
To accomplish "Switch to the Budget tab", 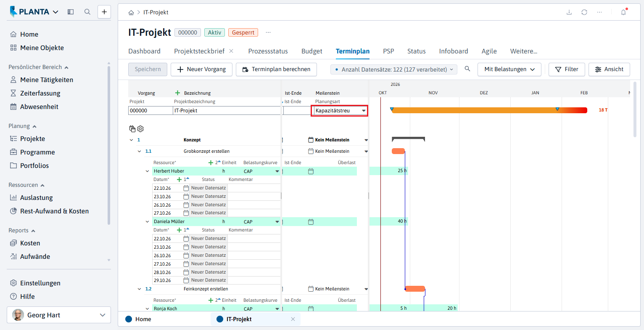I will pos(311,51).
